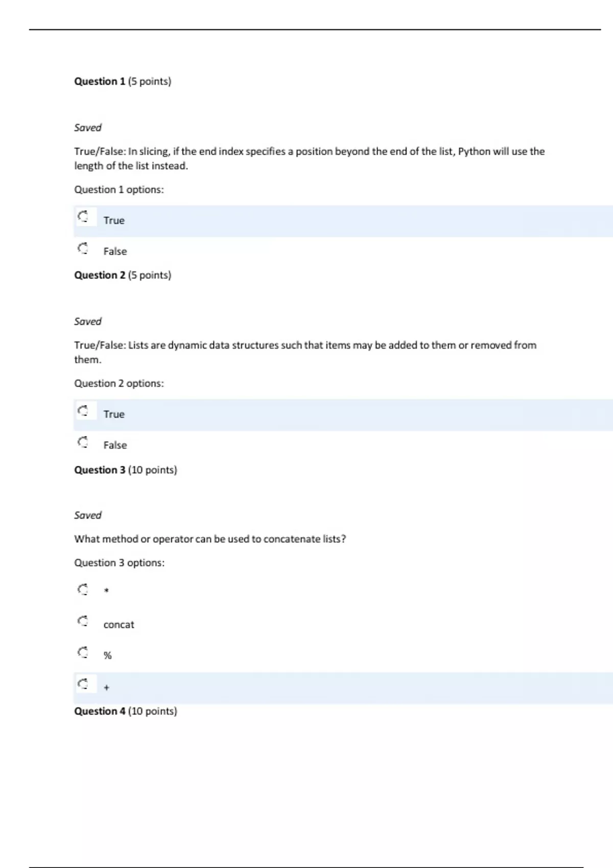Select the True radio button for Question 1
This screenshot has width=613, height=868.
[83, 216]
